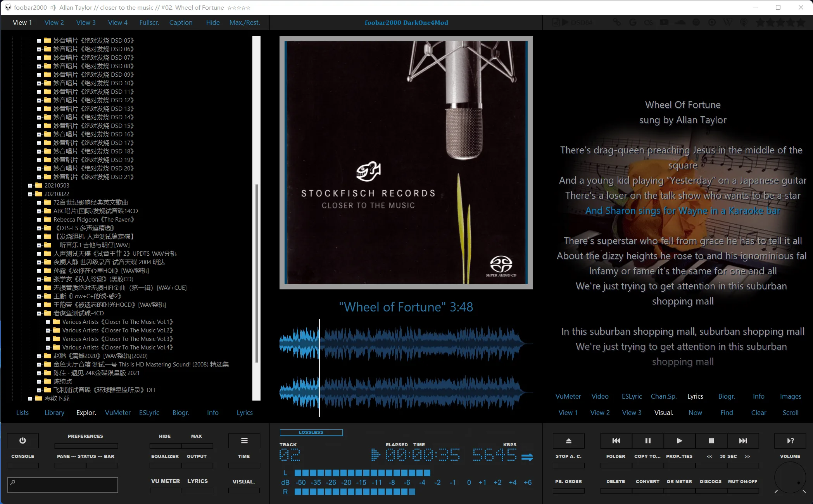This screenshot has height=504, width=813.
Task: Expand the 零散下载 folder
Action: (30, 398)
